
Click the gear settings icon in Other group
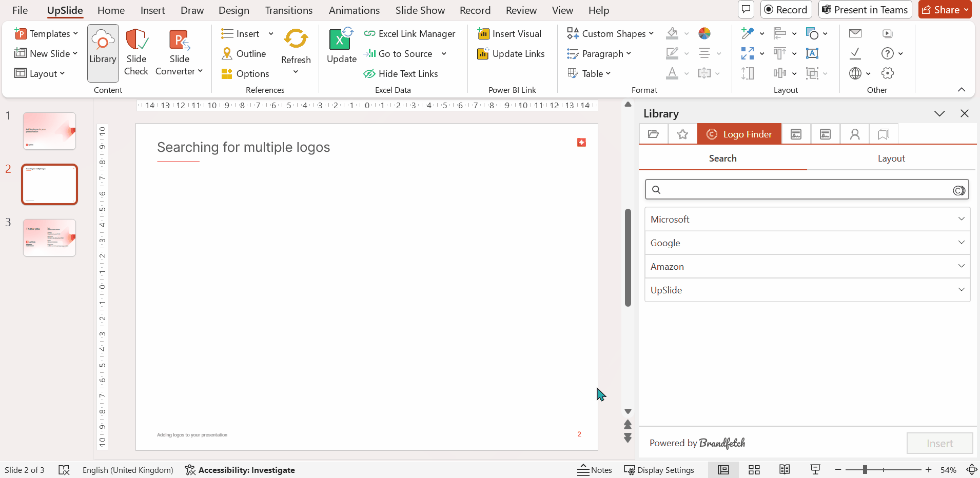[888, 73]
